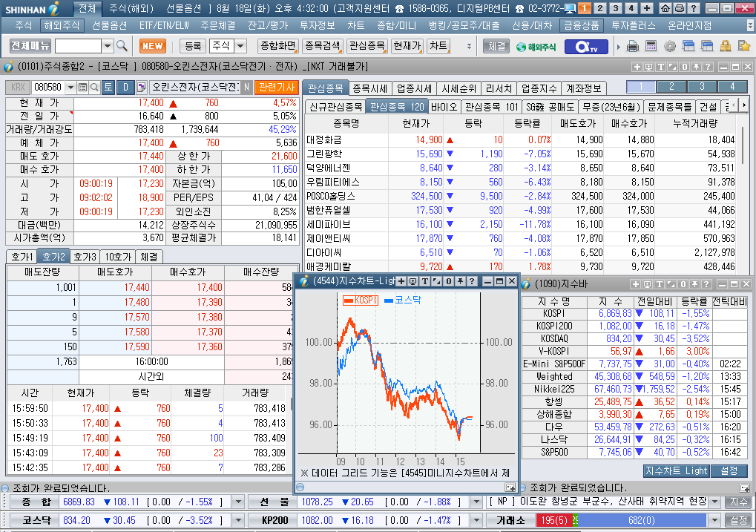Viewport: 756px width, 532px height.
Task: Open the calculator icon in the toolbar
Action: [x=651, y=46]
